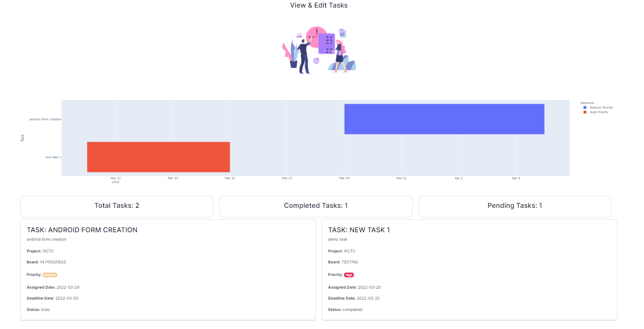Select the Pending Tasks: 1 card
The width and height of the screenshot is (644, 329).
click(x=515, y=206)
